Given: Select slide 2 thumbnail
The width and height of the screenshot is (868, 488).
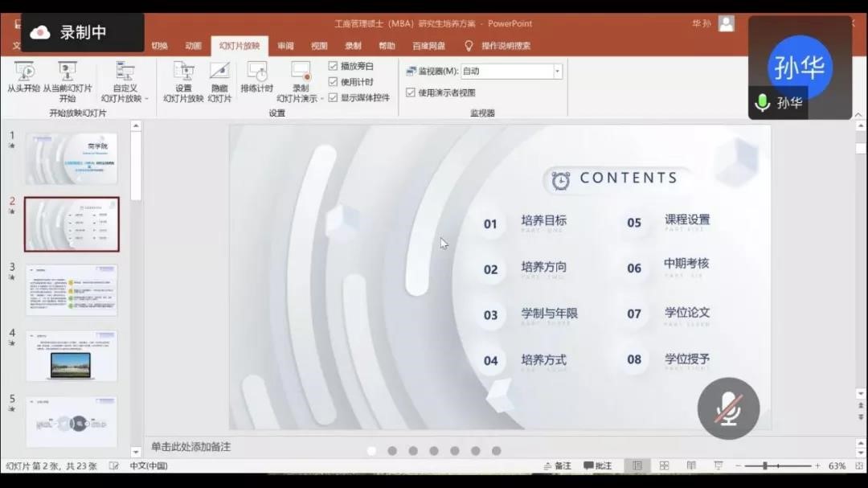Looking at the screenshot, I should [x=72, y=224].
